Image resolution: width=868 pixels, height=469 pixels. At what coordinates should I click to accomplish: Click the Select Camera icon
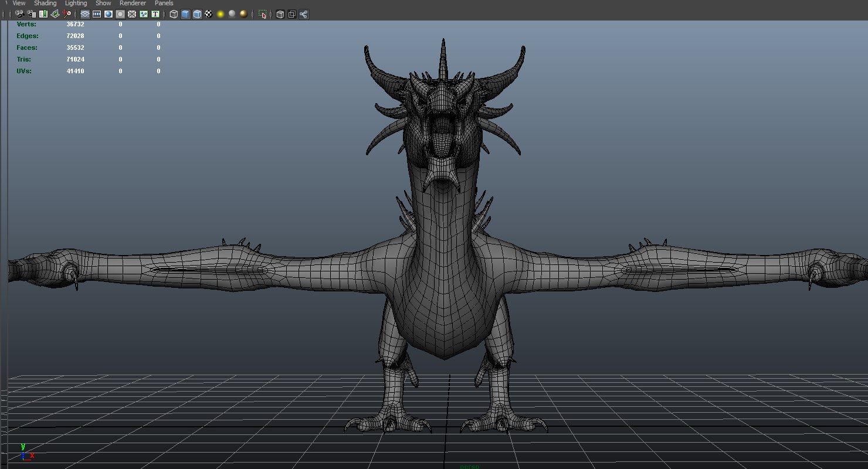click(x=19, y=14)
